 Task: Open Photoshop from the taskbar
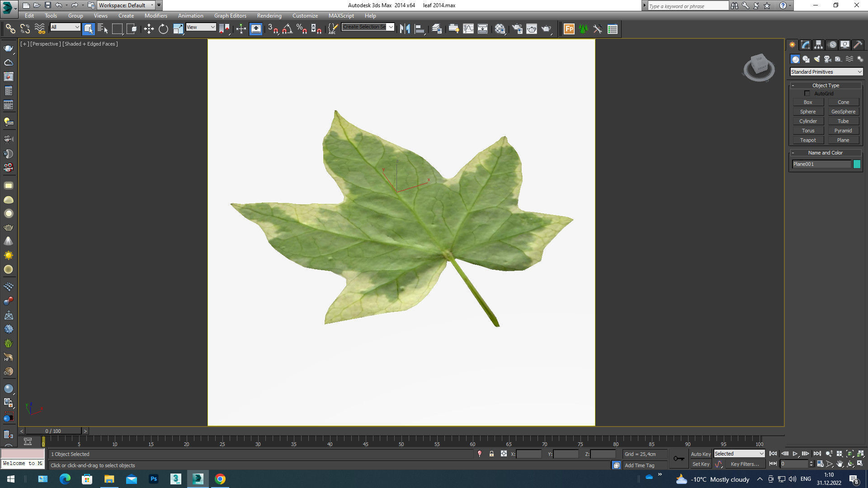point(154,479)
